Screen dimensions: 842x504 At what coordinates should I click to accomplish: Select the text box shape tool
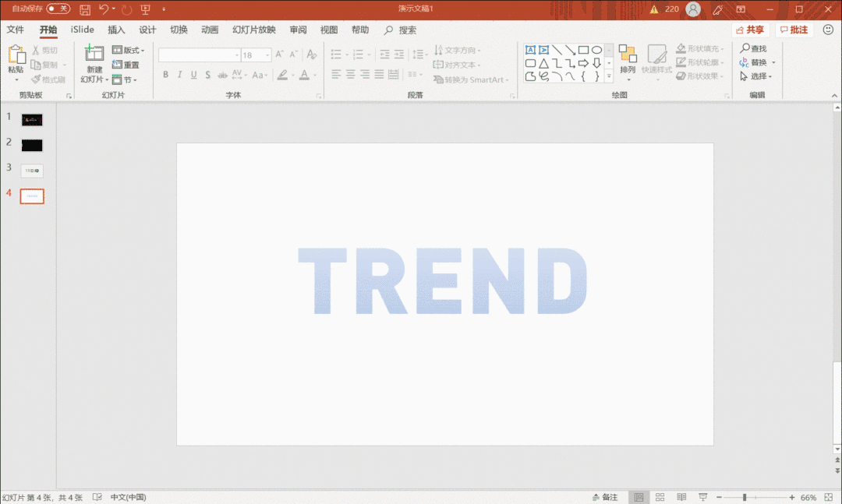click(531, 50)
